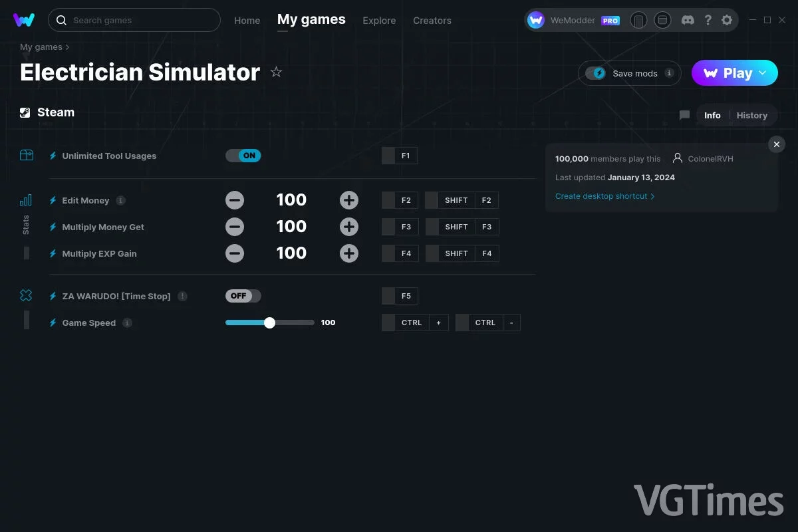Switch to the Explore tab
798x532 pixels.
click(379, 21)
